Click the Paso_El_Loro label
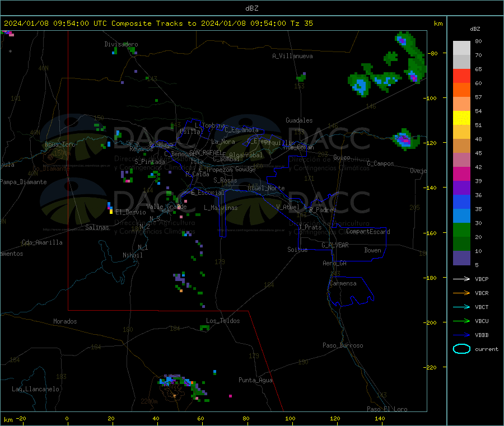 tap(387, 409)
